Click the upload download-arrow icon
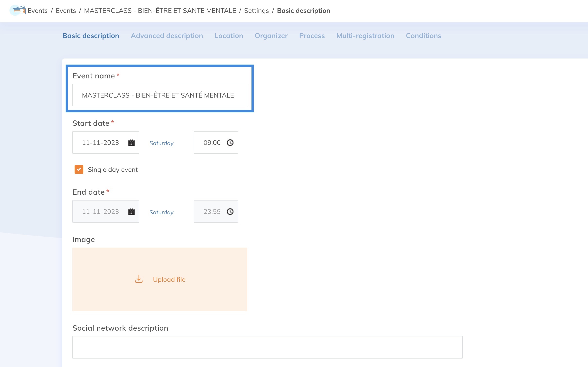The image size is (588, 367). click(x=139, y=279)
